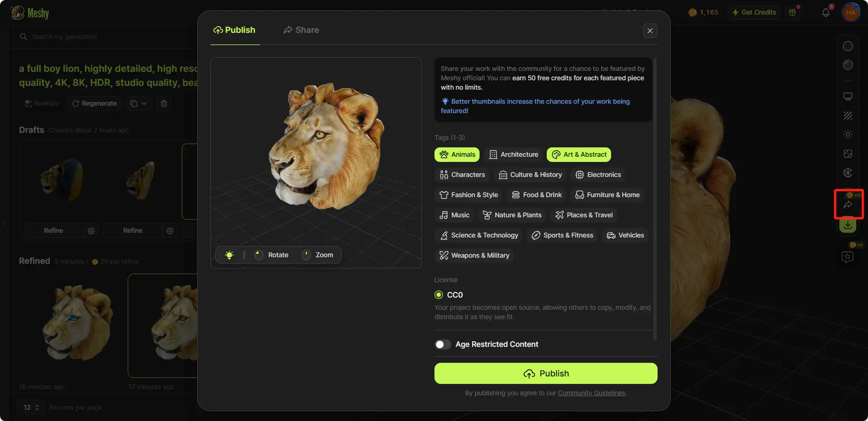Click the green download icon in sidebar
868x421 pixels.
pos(848,226)
